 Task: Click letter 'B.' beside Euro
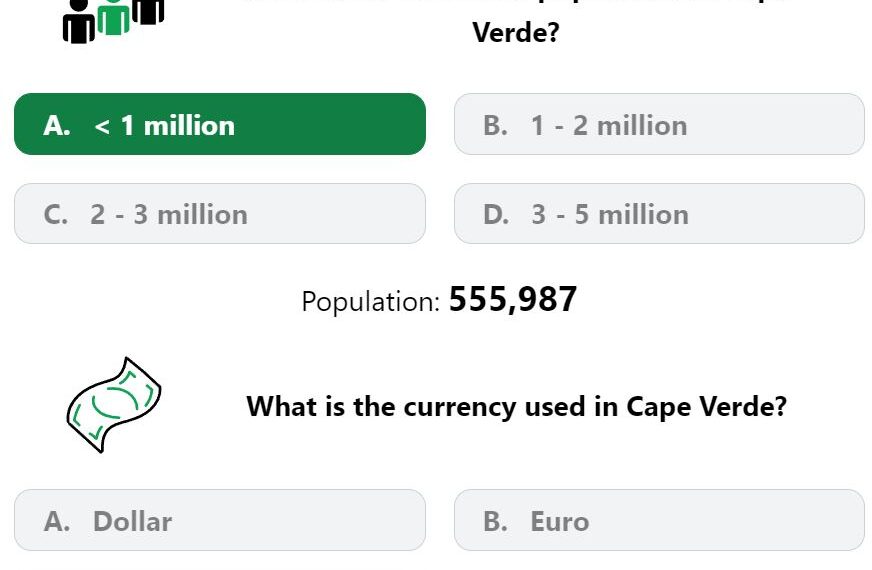point(495,522)
